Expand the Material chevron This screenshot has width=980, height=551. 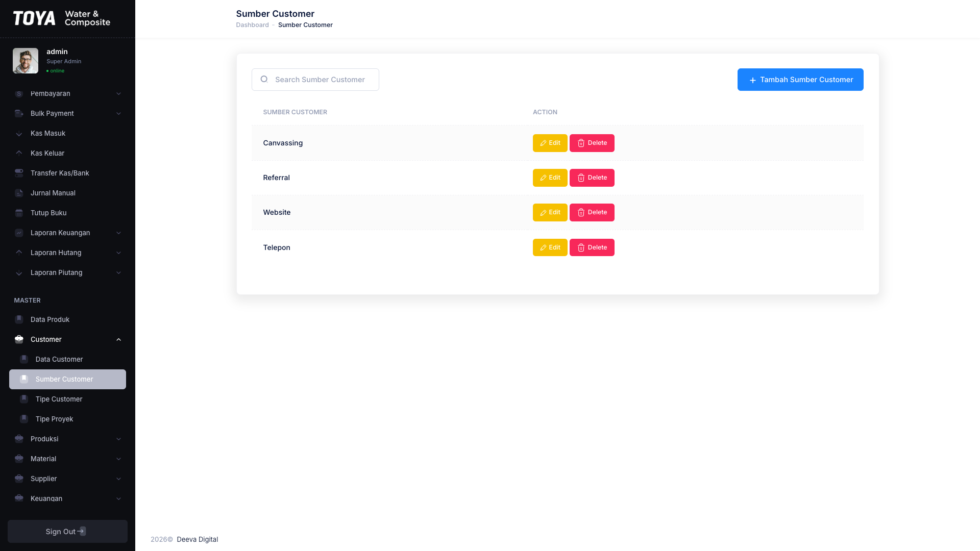coord(118,459)
